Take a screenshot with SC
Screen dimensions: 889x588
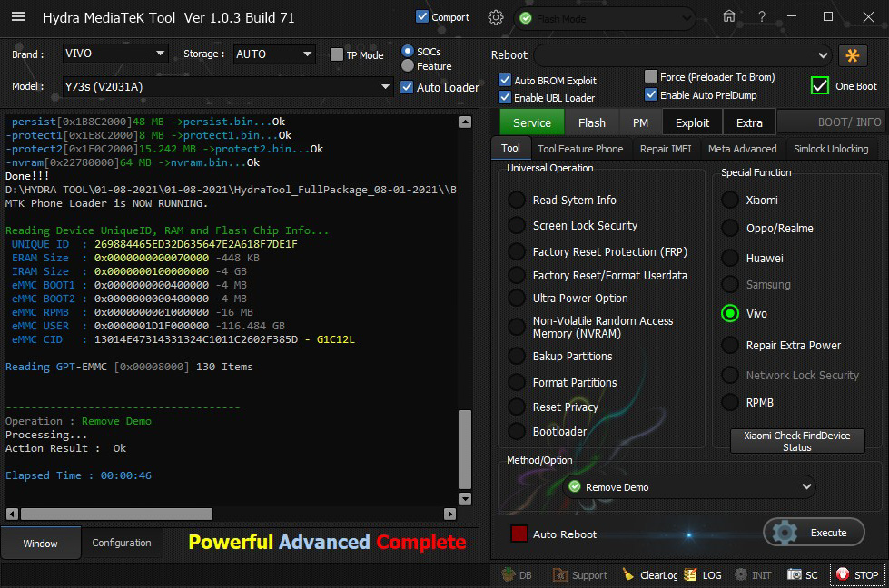tap(802, 575)
